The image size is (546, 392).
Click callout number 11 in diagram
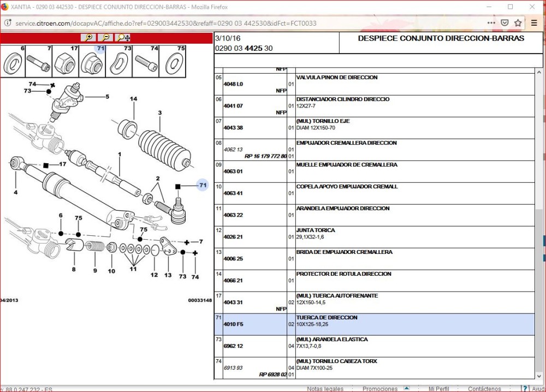133,269
